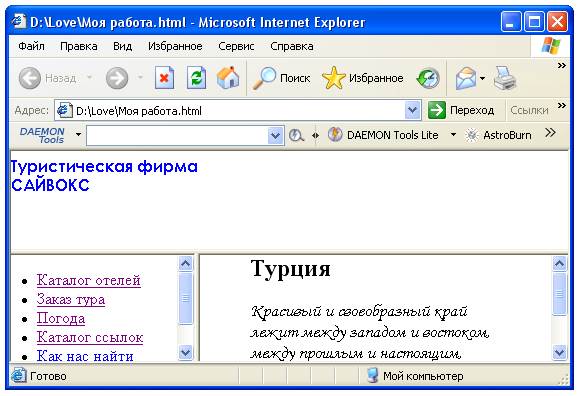Expand the DAEMON search box dropdown
The height and width of the screenshot is (396, 580).
click(276, 135)
